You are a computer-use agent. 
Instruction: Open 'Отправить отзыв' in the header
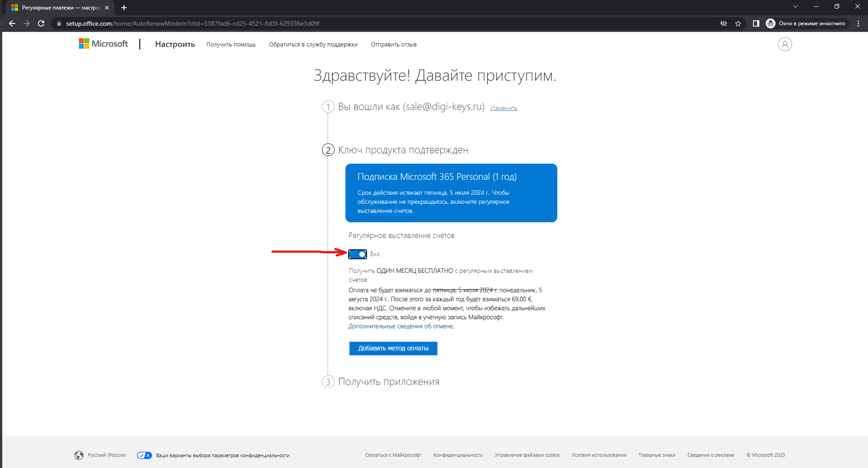pos(394,45)
